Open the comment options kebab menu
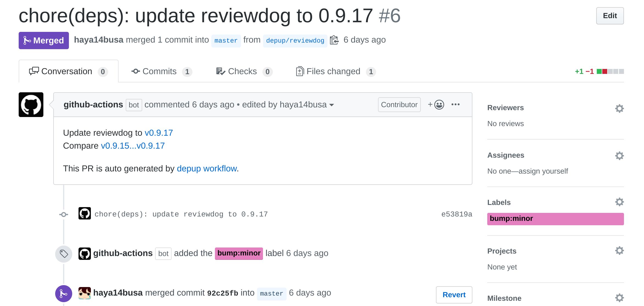This screenshot has width=644, height=306. 455,104
